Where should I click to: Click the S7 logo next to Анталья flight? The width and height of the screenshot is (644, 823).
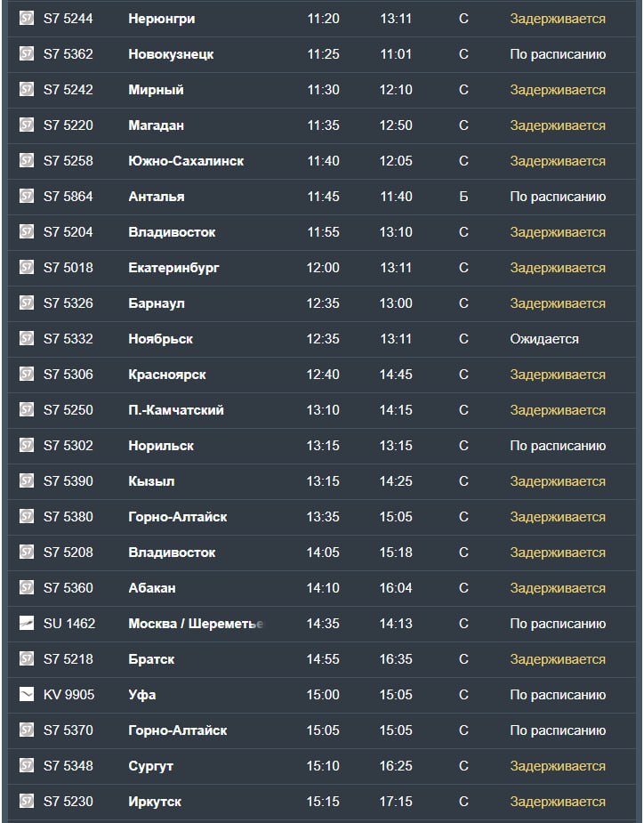click(27, 197)
